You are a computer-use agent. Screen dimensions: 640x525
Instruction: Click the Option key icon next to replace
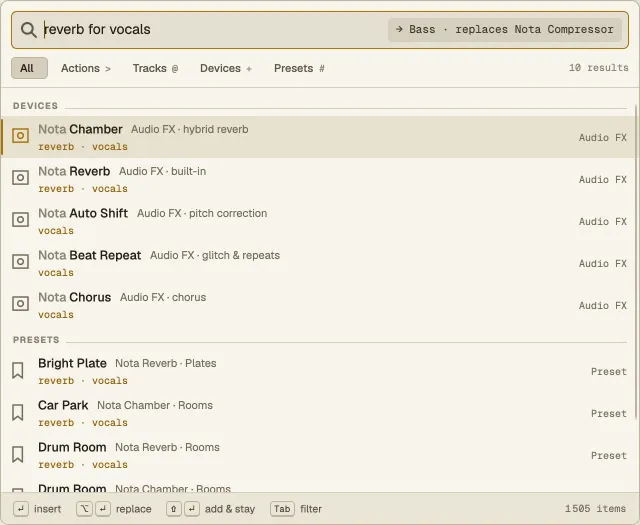pos(84,509)
